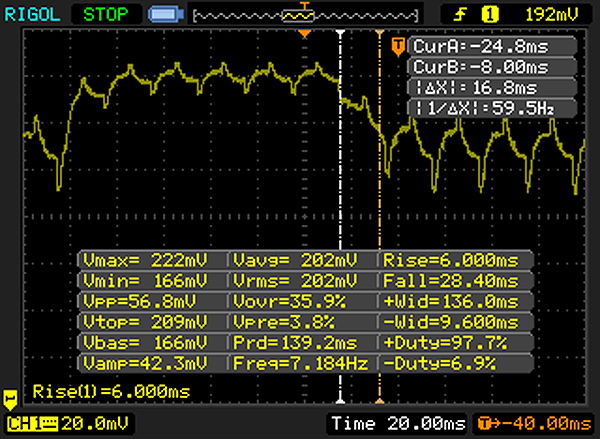
Task: Click the Freq=7.184Hz measurement
Action: point(302,363)
